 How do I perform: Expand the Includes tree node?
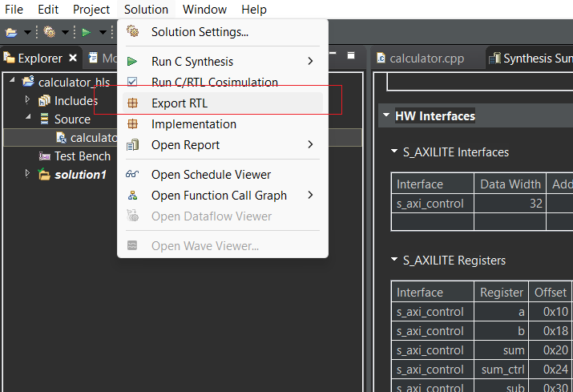point(27,99)
